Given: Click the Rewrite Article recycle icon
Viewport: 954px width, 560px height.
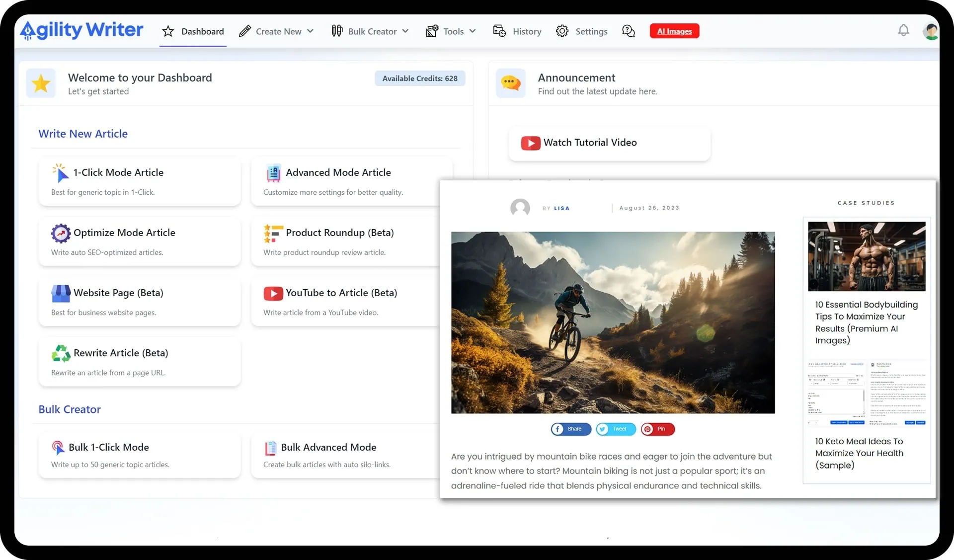Looking at the screenshot, I should coord(61,353).
